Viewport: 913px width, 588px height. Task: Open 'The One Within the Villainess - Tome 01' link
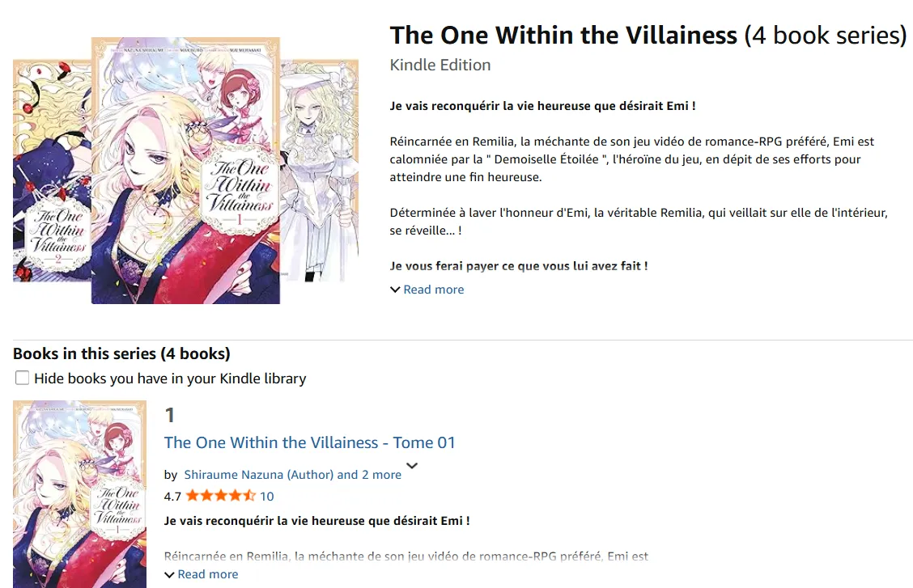[309, 442]
